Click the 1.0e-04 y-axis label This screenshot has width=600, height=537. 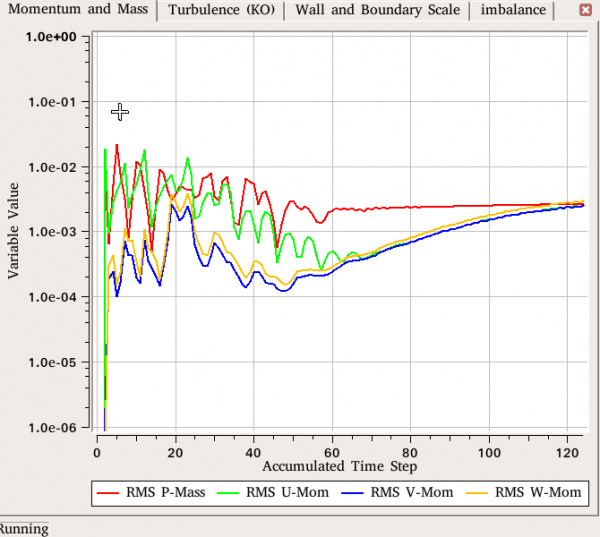point(52,297)
